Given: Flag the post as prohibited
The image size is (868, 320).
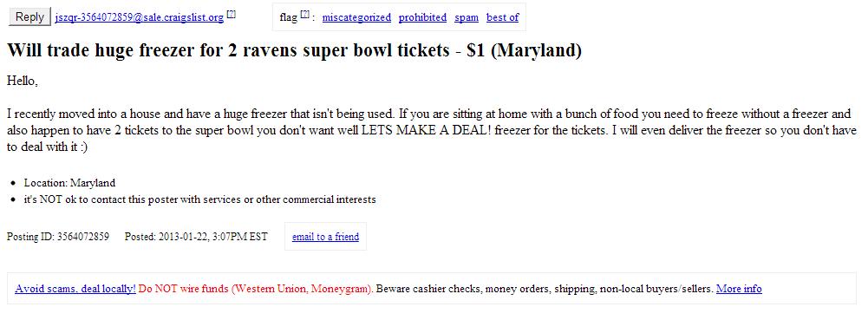Looking at the screenshot, I should coord(422,17).
